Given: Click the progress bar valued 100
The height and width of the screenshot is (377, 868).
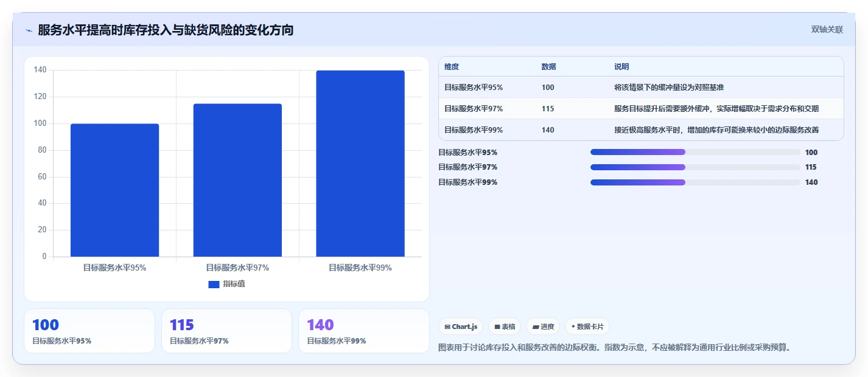Looking at the screenshot, I should click(695, 152).
